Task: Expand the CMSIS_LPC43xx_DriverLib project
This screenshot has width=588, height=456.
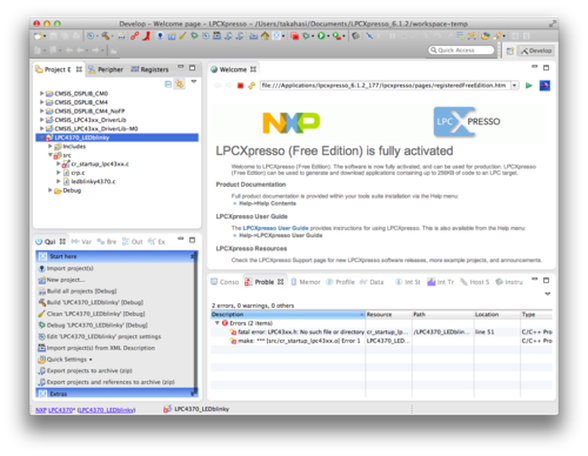Action: point(42,120)
